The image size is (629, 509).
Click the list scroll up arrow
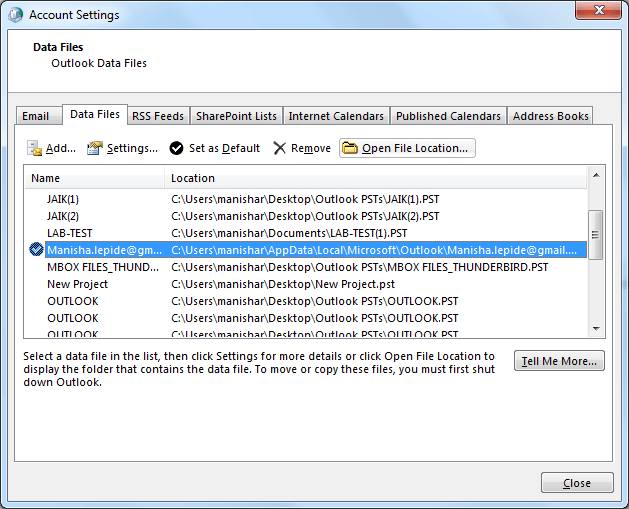(x=596, y=175)
